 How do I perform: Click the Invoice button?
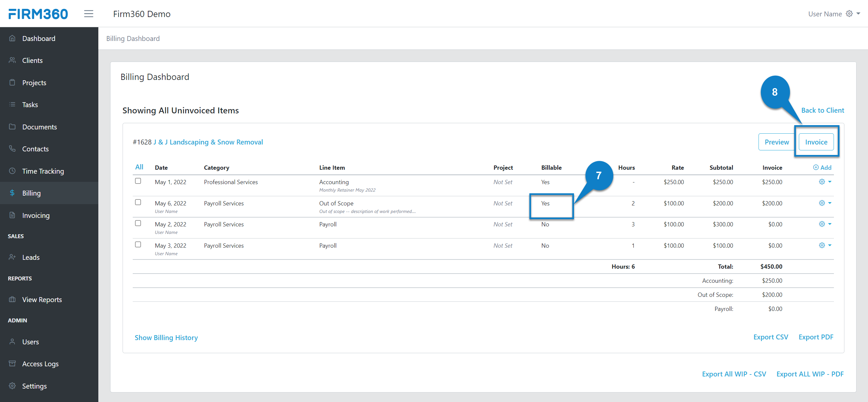tap(816, 142)
